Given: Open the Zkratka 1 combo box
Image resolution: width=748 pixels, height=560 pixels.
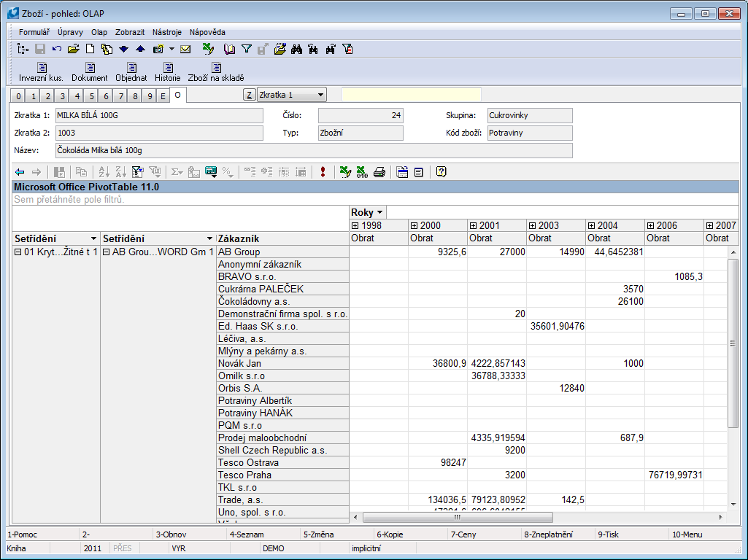Looking at the screenshot, I should click(320, 95).
